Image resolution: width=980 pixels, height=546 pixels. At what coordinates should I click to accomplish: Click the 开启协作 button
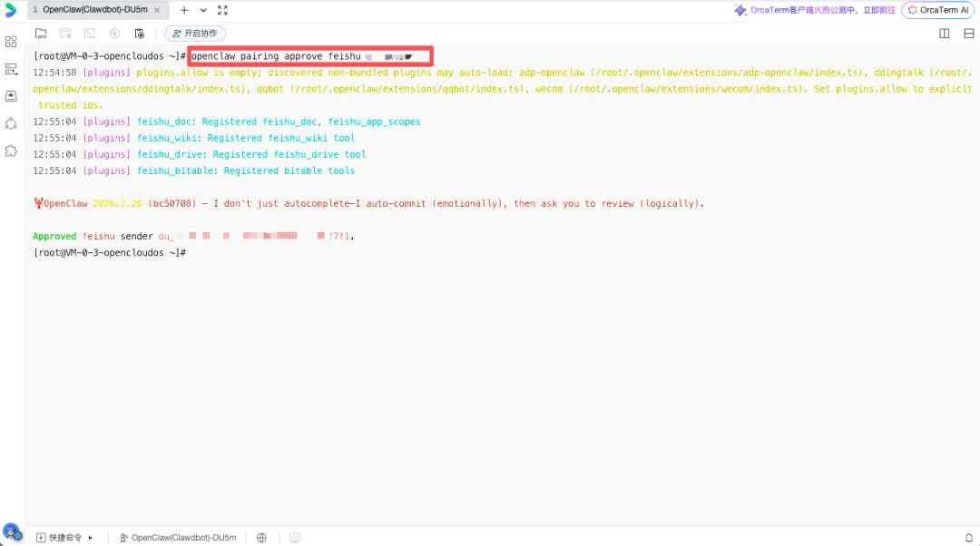click(195, 34)
